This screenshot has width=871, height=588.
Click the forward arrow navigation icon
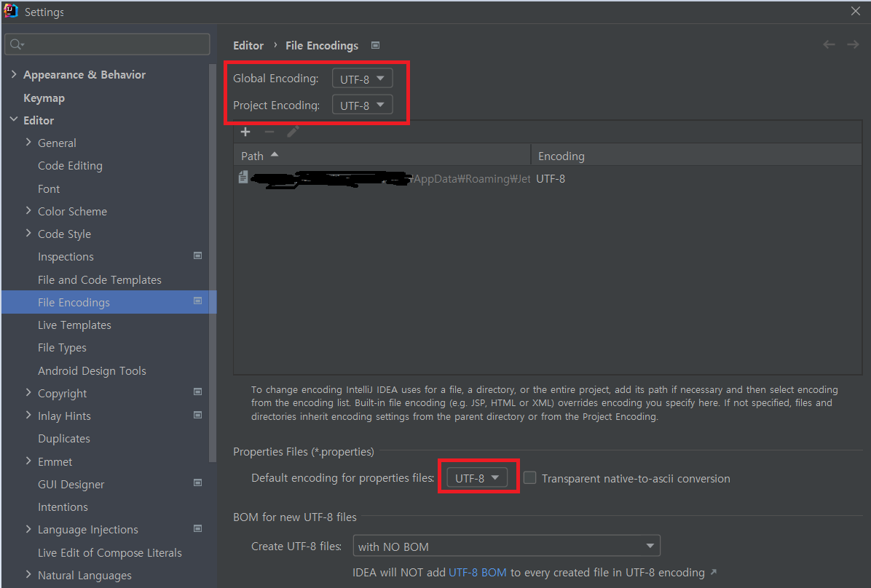[853, 44]
